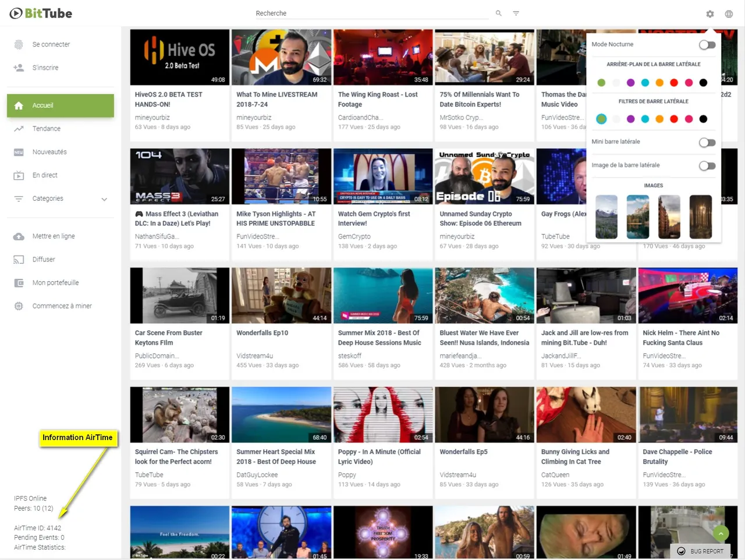745x560 pixels.
Task: Click the Nouveautés NEW badge icon
Action: pyautogui.click(x=19, y=152)
